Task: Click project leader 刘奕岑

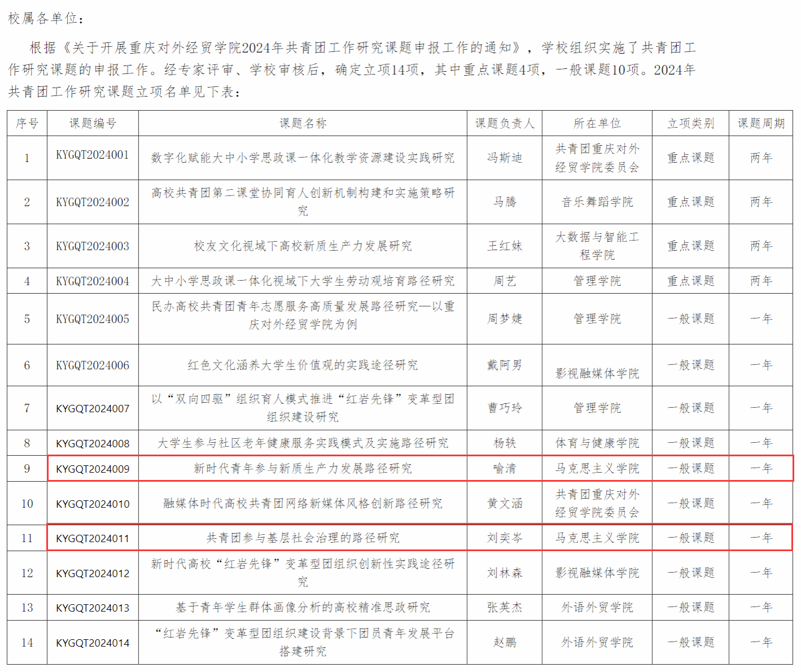Action: pos(504,538)
